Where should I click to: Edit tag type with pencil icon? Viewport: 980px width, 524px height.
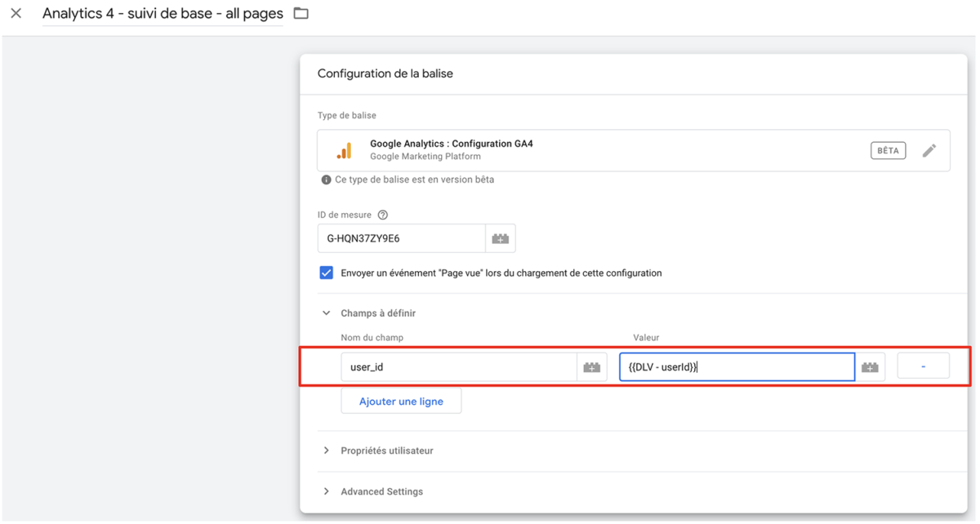click(x=929, y=151)
